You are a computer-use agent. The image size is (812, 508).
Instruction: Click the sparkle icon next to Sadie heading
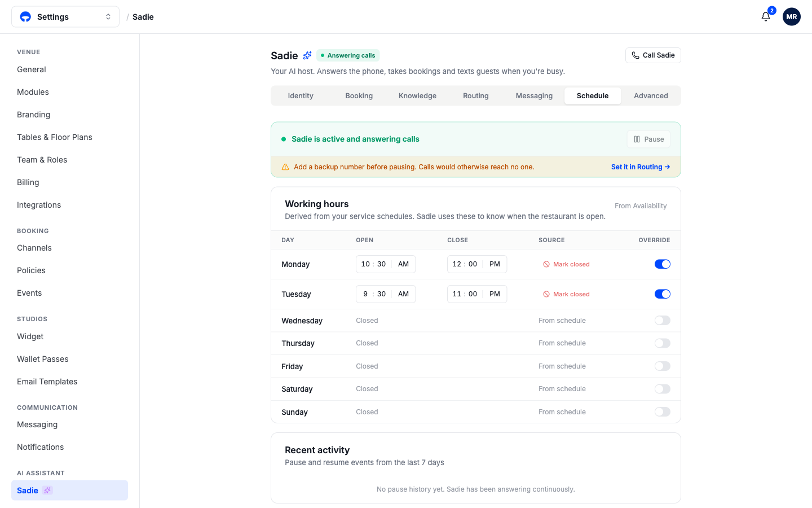pos(307,55)
